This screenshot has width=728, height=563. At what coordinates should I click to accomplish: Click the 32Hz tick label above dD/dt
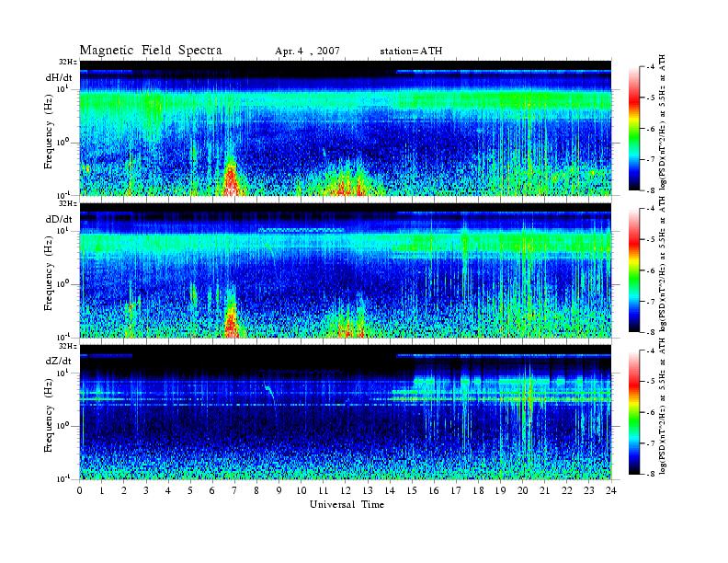coord(68,203)
